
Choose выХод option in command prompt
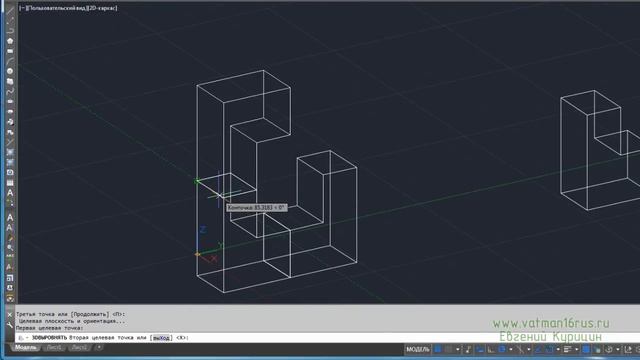pyautogui.click(x=162, y=338)
